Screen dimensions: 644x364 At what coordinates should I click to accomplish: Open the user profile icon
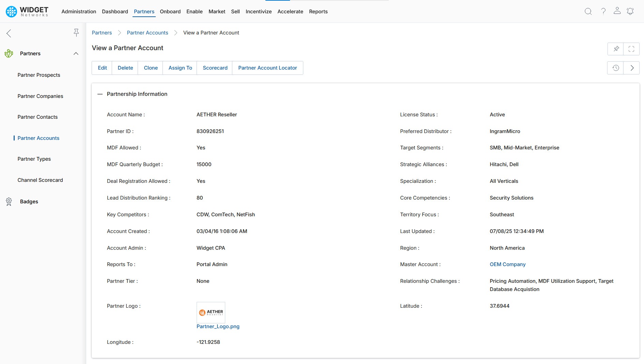(x=617, y=11)
